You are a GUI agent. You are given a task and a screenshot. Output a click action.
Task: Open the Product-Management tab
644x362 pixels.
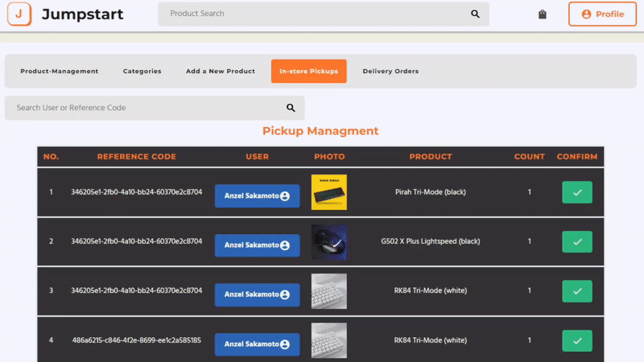[60, 71]
